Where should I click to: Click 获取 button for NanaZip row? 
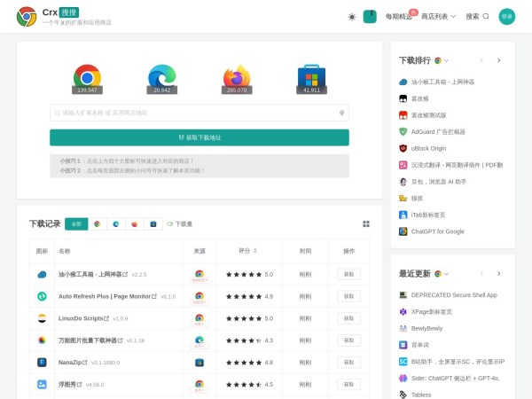(348, 363)
